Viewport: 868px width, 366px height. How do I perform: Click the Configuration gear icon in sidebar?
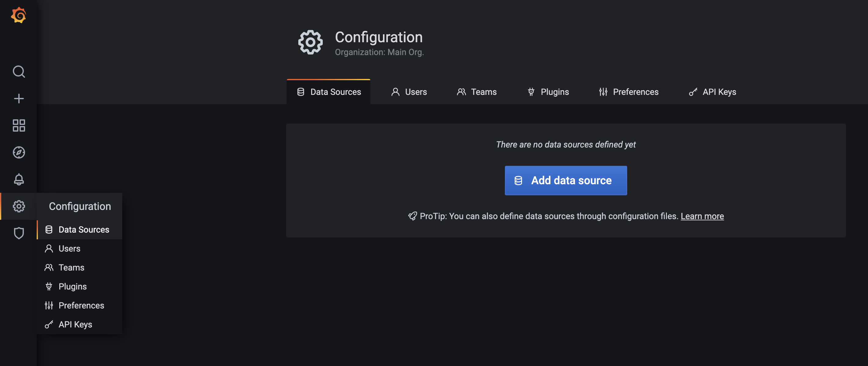pyautogui.click(x=19, y=206)
